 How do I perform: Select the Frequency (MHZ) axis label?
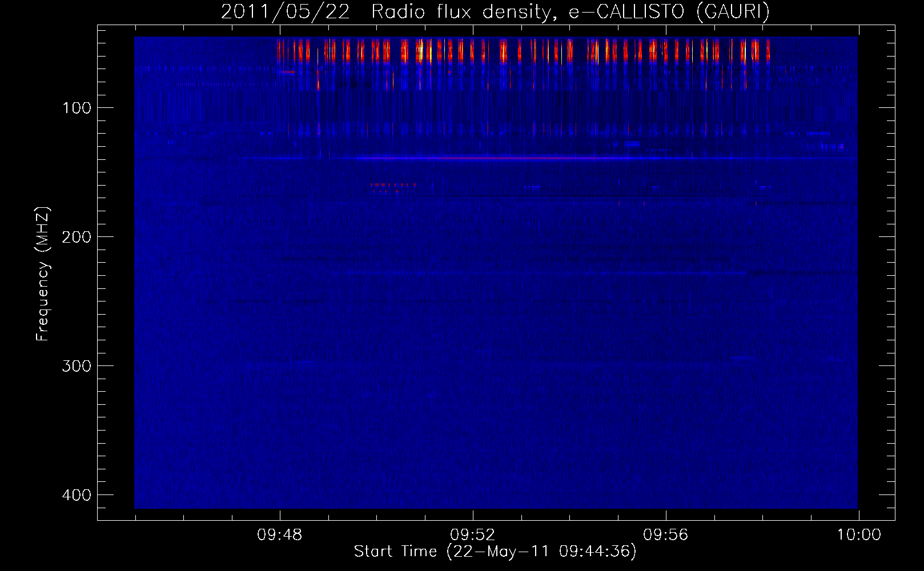point(43,275)
